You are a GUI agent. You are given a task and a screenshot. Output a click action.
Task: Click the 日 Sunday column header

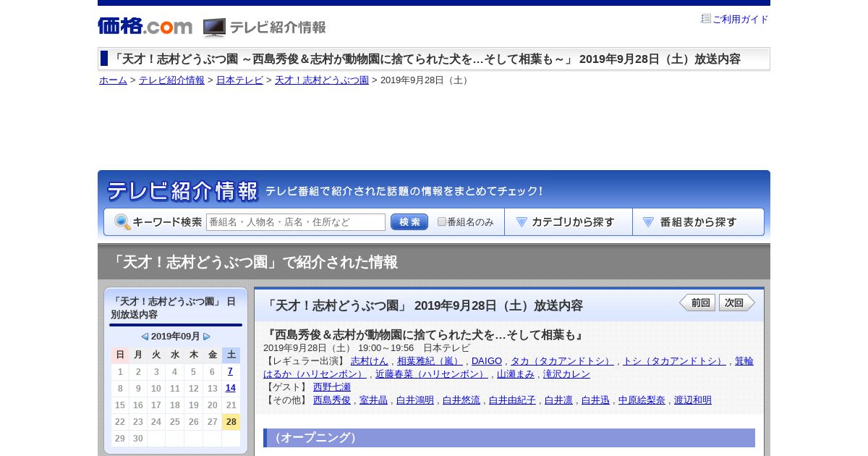tap(120, 355)
